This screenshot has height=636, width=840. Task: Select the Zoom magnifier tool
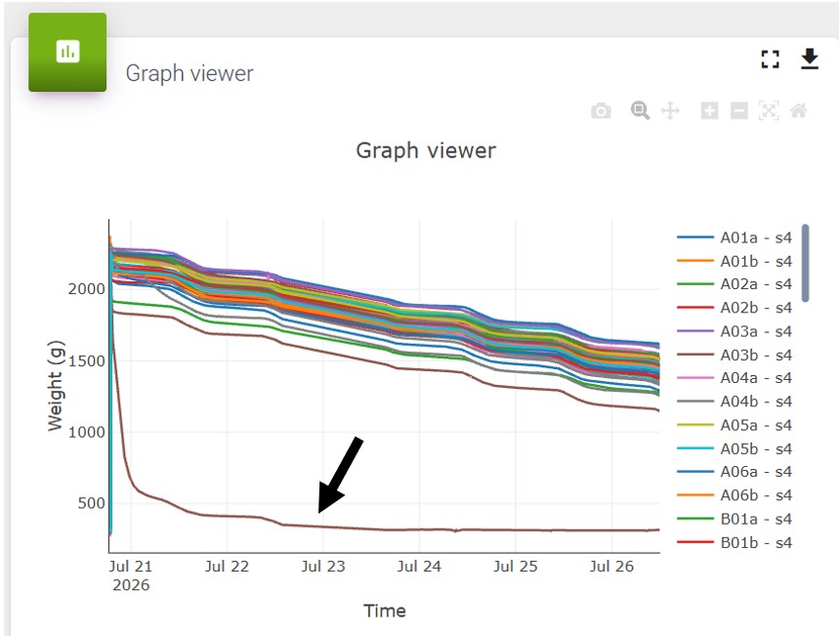coord(640,110)
